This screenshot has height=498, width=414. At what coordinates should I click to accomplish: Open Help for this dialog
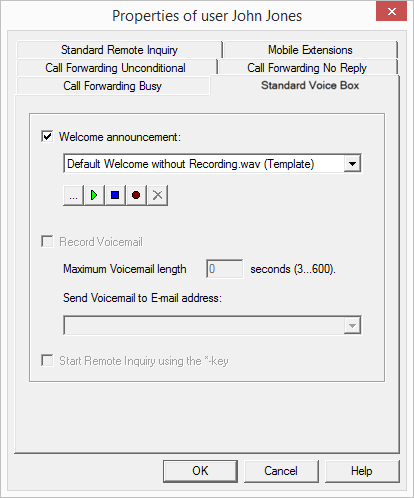tap(362, 471)
